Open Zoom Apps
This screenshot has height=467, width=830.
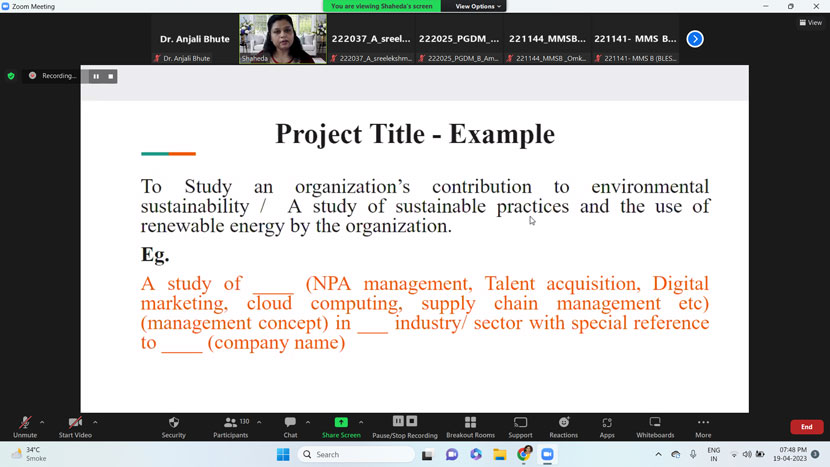[607, 427]
